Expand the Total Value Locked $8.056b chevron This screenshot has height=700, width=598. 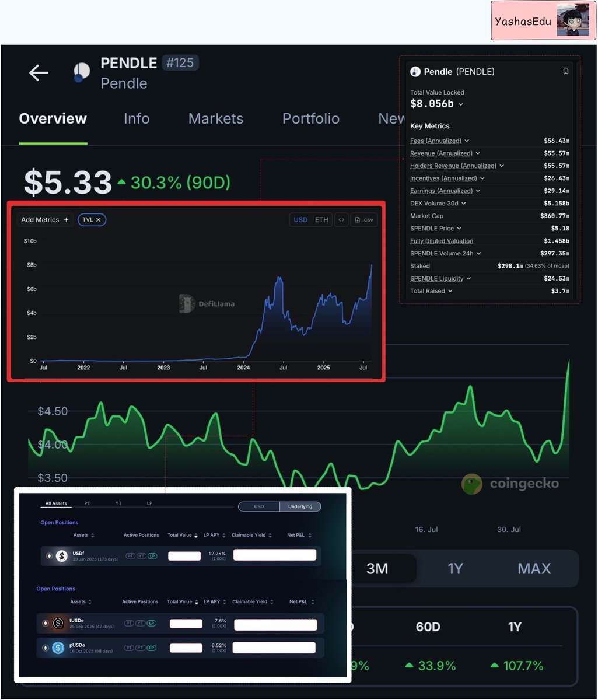tap(461, 104)
